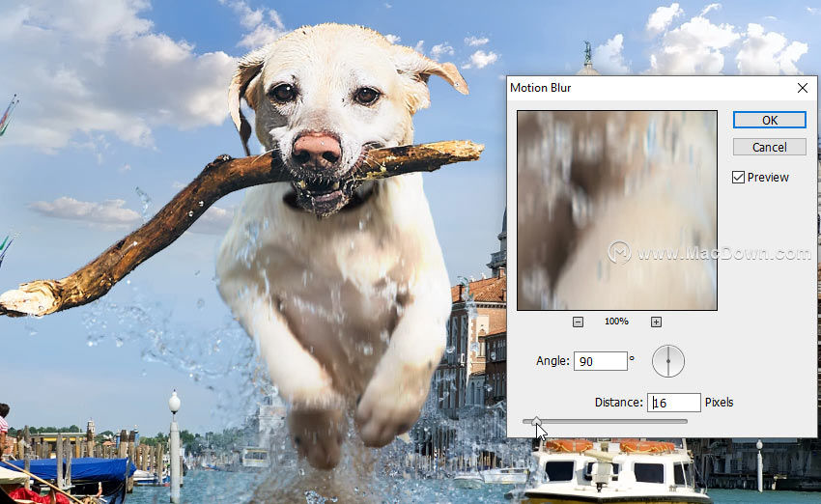Zoom out the preview with the minus icon
The image size is (821, 504).
pos(578,322)
